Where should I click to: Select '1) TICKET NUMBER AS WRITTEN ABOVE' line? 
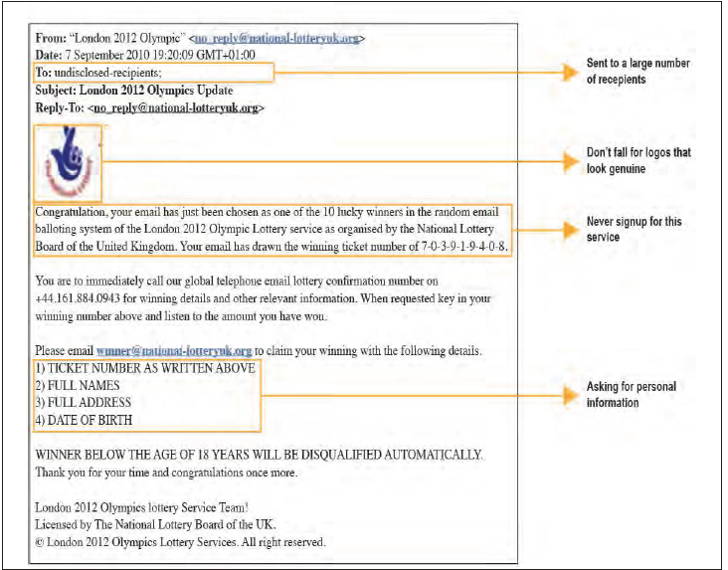[x=145, y=368]
